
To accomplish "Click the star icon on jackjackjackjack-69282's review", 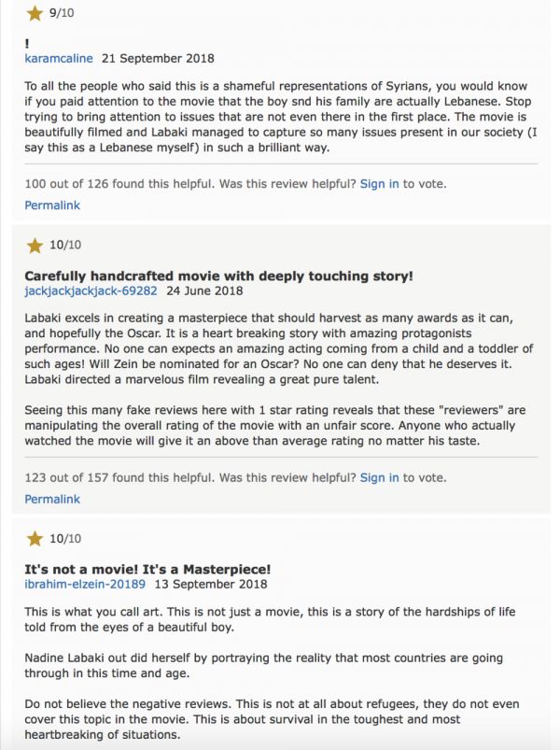I will (x=35, y=246).
